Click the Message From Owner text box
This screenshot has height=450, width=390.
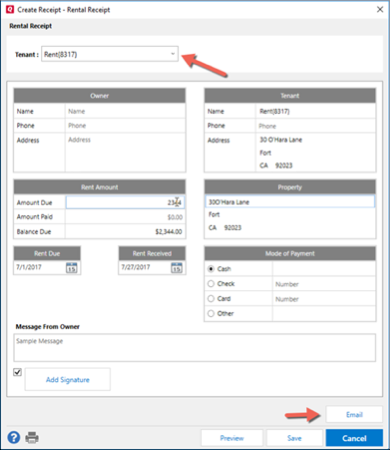tap(195, 348)
